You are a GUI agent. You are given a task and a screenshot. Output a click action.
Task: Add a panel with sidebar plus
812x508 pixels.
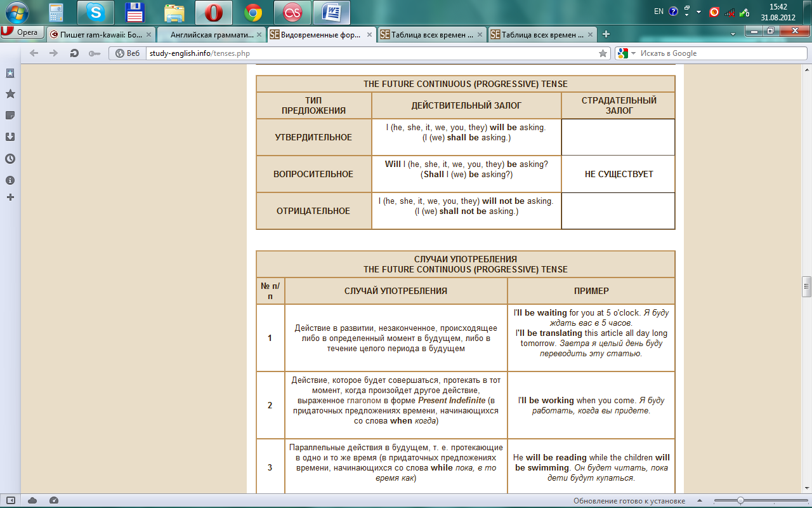(x=10, y=197)
